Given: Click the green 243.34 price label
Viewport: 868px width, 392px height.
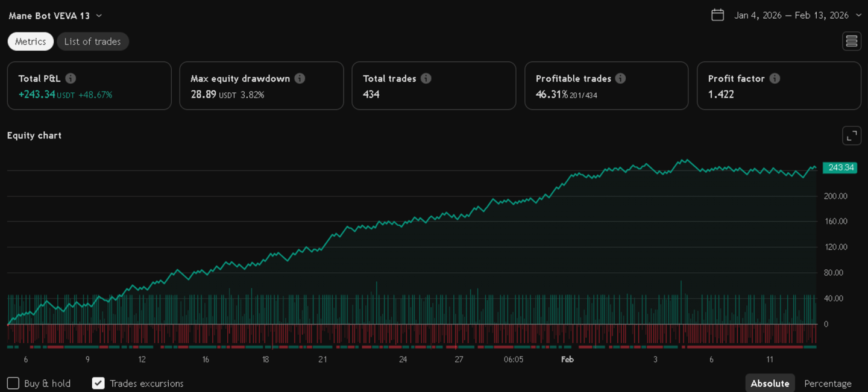Looking at the screenshot, I should (x=840, y=167).
